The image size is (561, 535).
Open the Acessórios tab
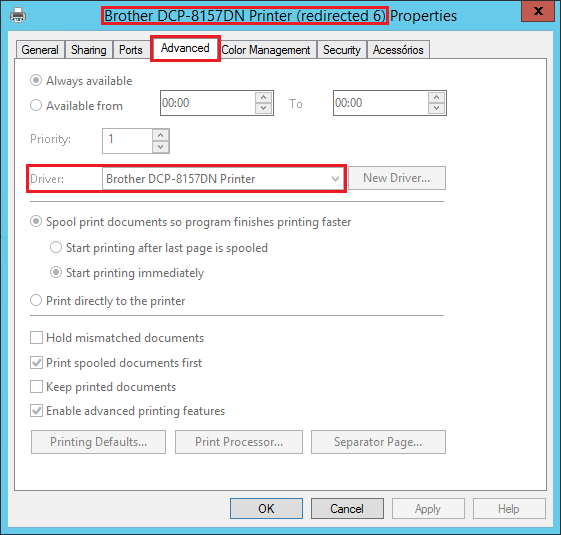click(x=398, y=50)
